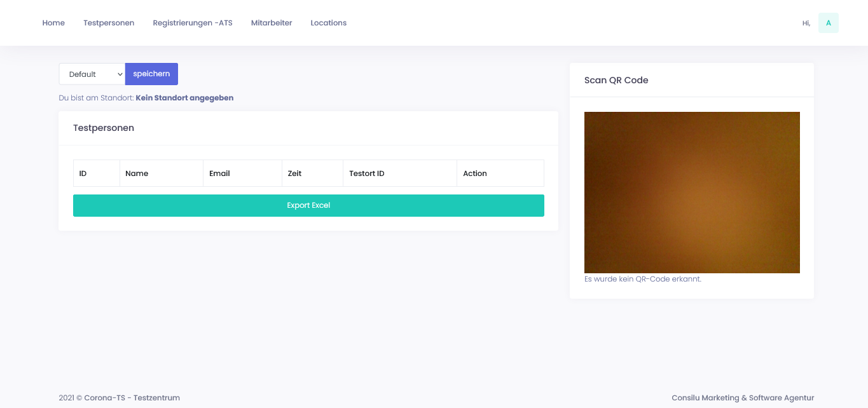Click the QR scanner camera preview

[x=692, y=193]
